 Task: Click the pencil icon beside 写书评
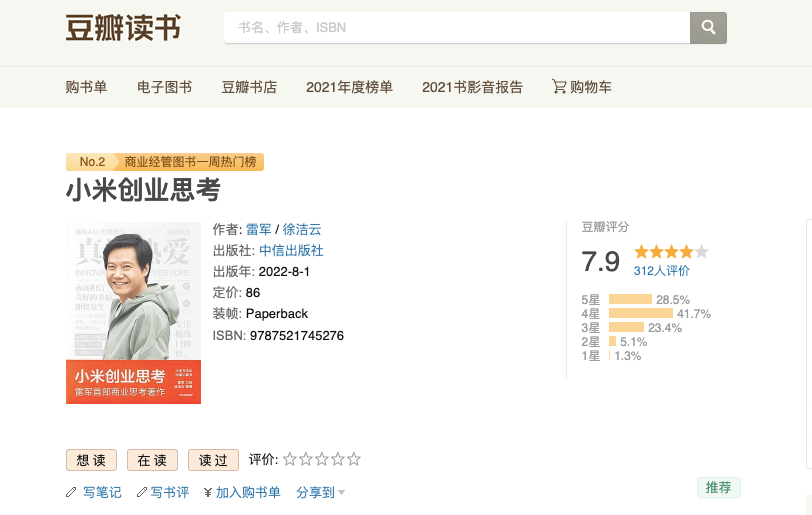click(142, 492)
